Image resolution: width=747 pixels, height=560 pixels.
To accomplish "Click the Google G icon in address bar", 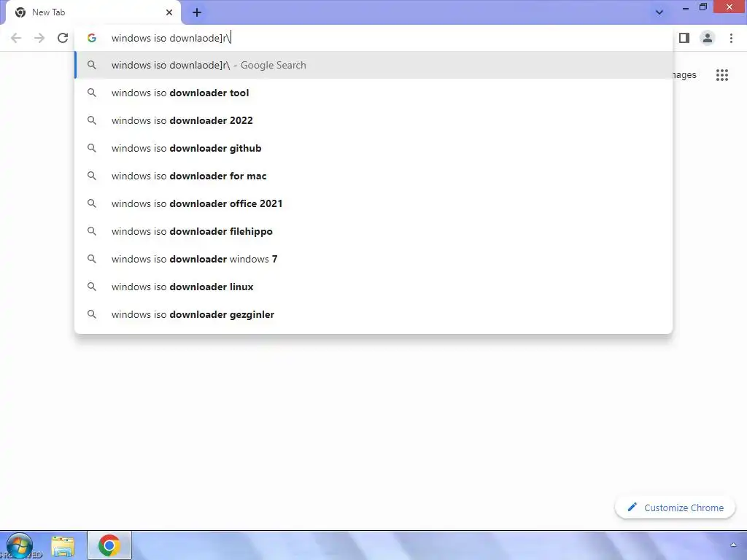I will [92, 38].
